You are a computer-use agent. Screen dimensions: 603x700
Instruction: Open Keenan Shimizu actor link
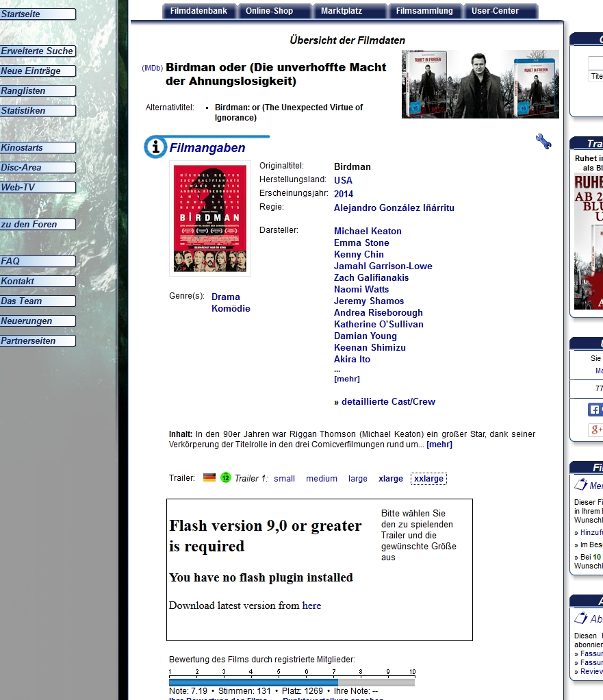[x=370, y=347]
